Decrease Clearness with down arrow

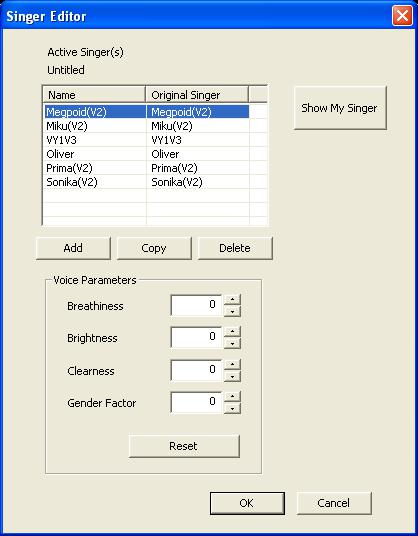pos(232,376)
